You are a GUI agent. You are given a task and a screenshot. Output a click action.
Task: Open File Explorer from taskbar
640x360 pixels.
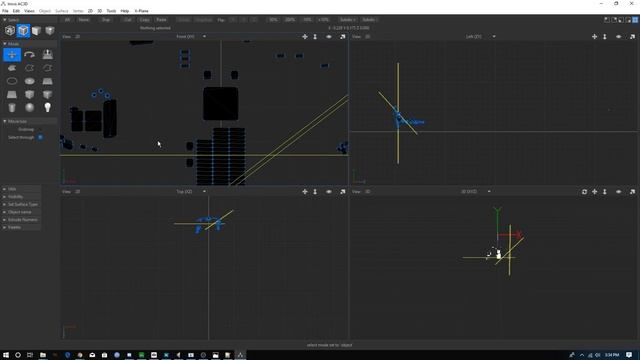point(42,355)
